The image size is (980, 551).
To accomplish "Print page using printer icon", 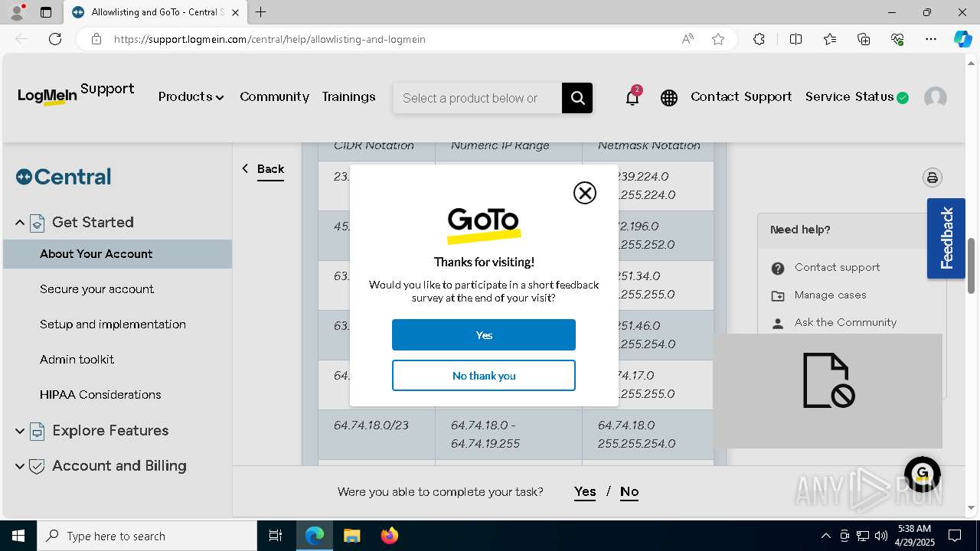I will coord(932,178).
